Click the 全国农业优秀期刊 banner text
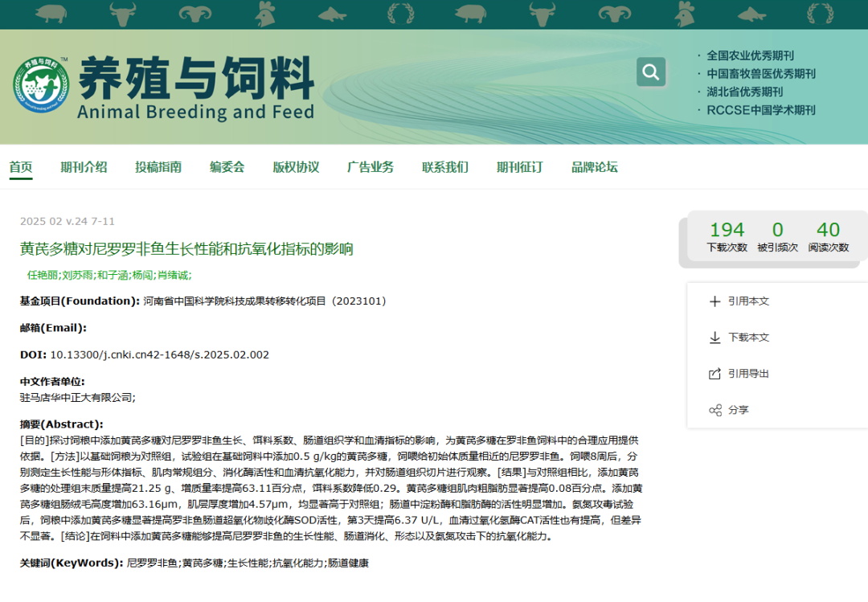The height and width of the screenshot is (602, 868). coord(750,56)
